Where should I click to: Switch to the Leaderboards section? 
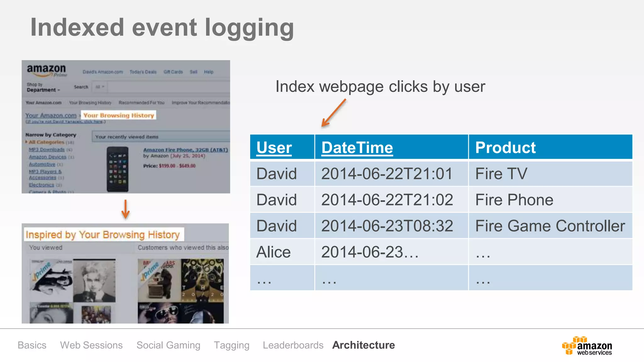[x=293, y=345]
